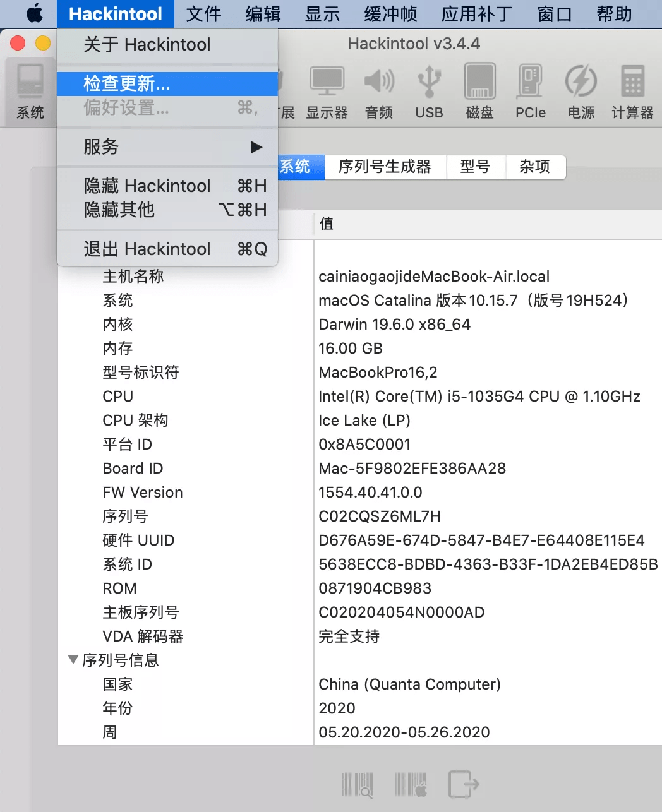The width and height of the screenshot is (662, 812).
Task: Select the 硬件 UUID row
Action: [x=360, y=540]
